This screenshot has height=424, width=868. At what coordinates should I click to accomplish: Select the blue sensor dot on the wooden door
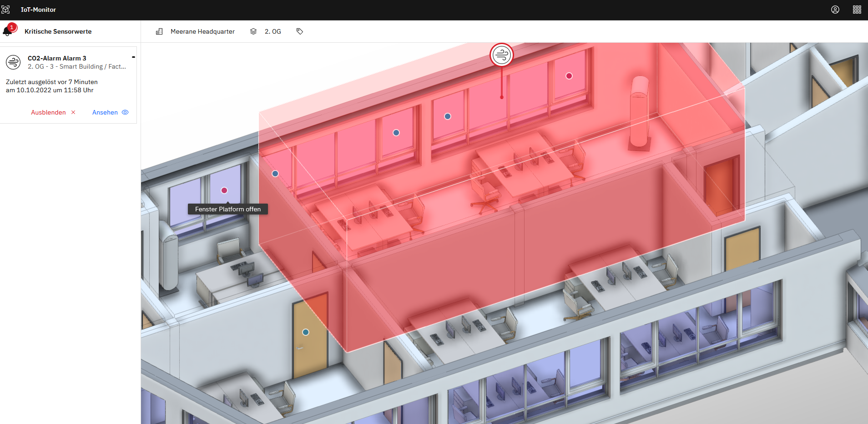click(306, 332)
